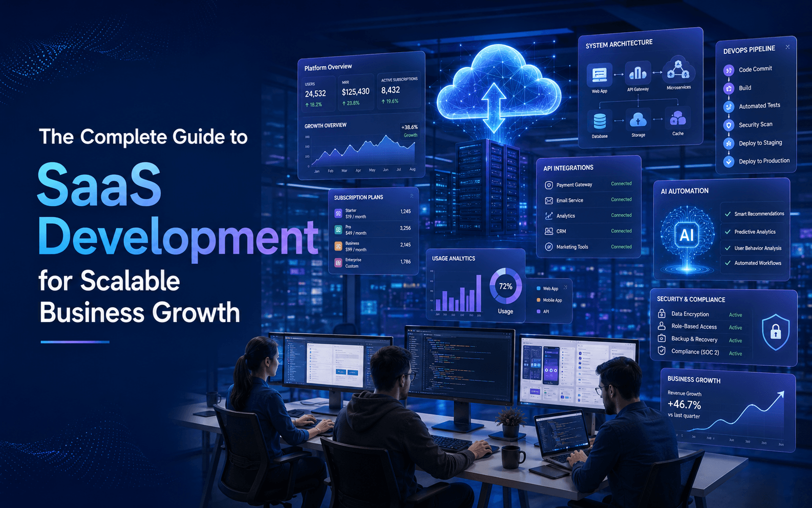Image resolution: width=812 pixels, height=508 pixels.
Task: Click the +46.7% revenue growth value
Action: pos(684,405)
